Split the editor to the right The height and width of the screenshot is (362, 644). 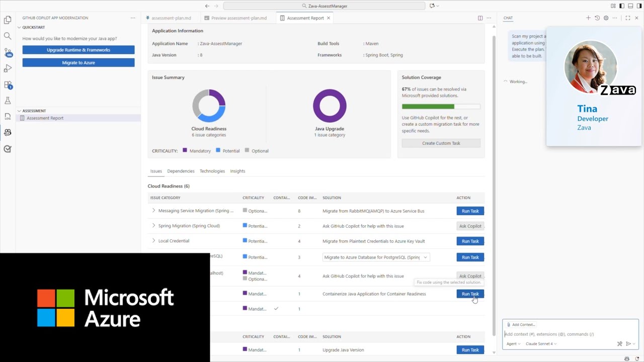point(480,18)
